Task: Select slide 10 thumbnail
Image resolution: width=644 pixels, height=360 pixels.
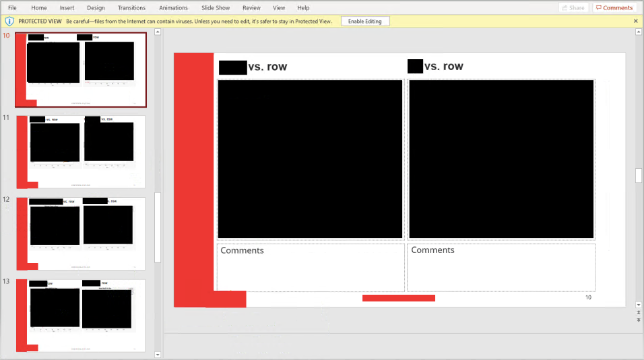Action: click(x=81, y=70)
